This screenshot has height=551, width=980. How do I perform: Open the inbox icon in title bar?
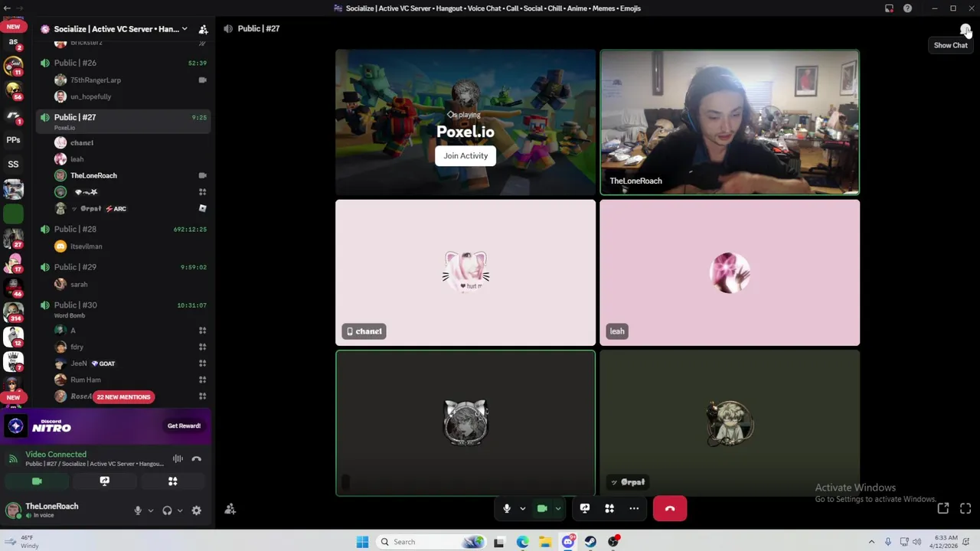point(889,8)
